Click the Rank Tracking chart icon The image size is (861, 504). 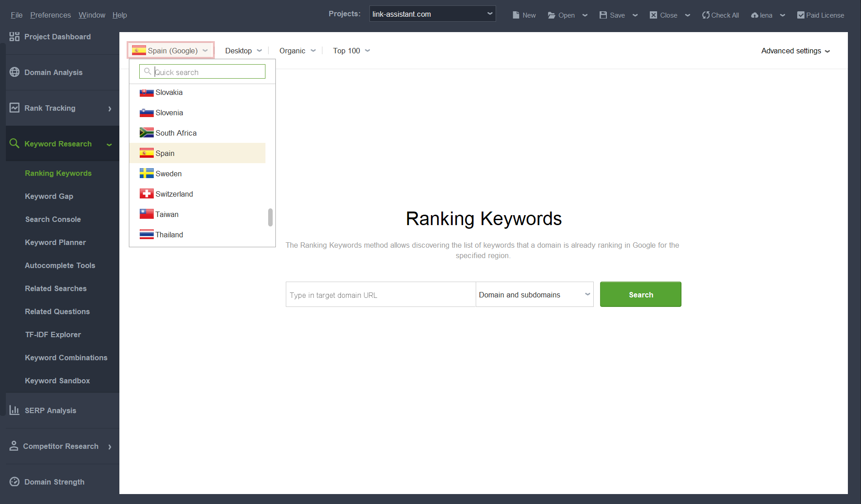(x=14, y=108)
